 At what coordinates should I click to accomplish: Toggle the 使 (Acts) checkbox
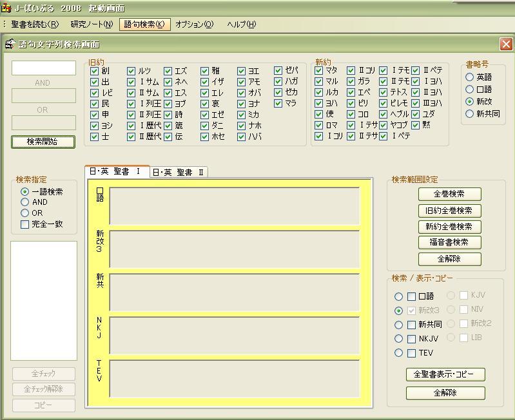(318, 114)
